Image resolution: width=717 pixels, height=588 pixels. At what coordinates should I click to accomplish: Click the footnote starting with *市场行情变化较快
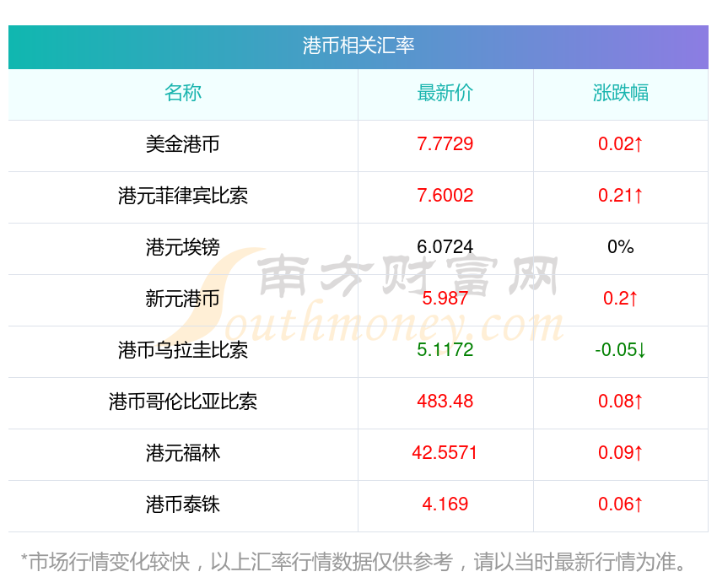(x=353, y=562)
